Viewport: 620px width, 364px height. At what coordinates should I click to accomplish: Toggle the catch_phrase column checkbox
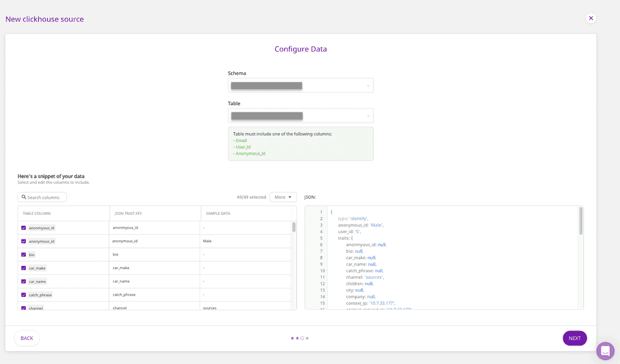(24, 295)
